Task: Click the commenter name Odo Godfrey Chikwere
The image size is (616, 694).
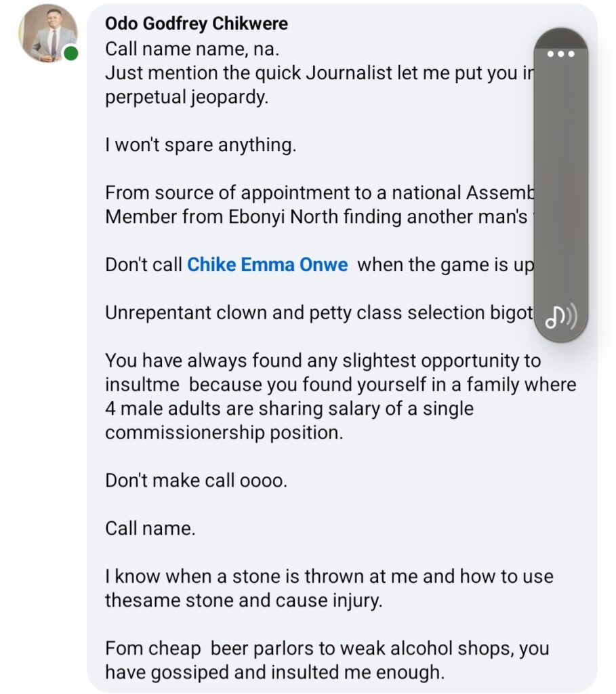Action: (x=197, y=24)
